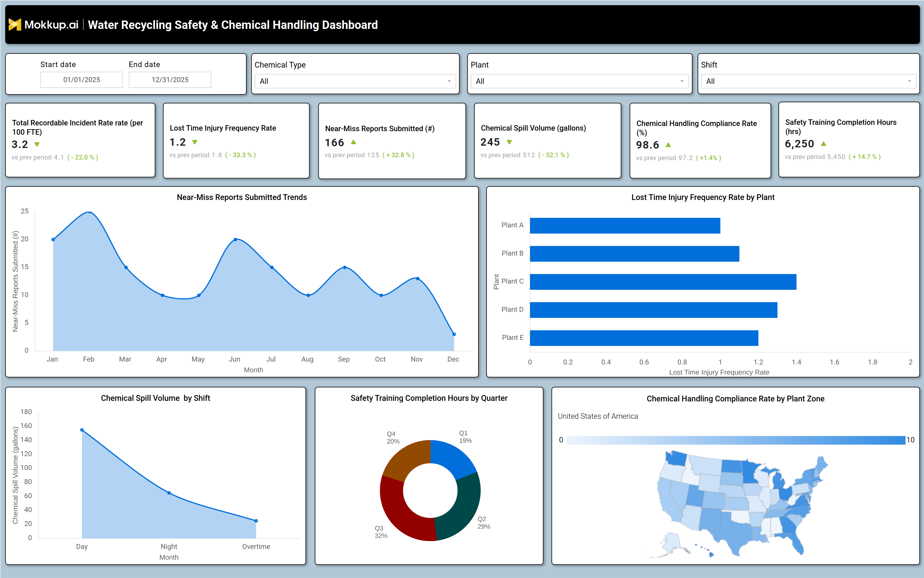Click the down triangle beside 245 spill volume
The image size is (924, 578).
click(509, 142)
